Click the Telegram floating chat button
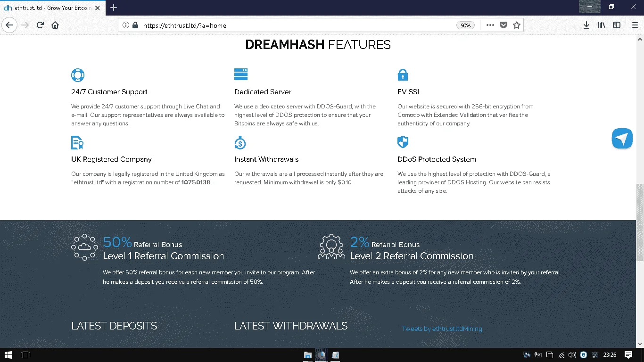Image resolution: width=644 pixels, height=362 pixels. click(622, 139)
